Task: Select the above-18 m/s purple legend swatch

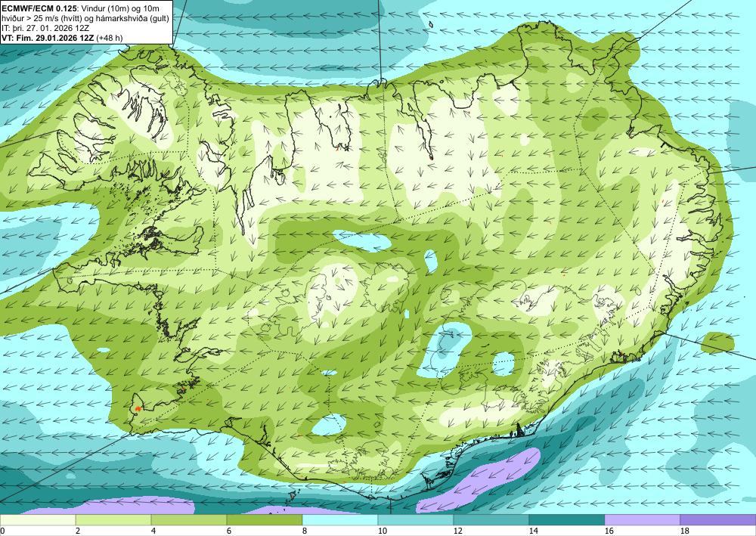Action: coord(718,519)
